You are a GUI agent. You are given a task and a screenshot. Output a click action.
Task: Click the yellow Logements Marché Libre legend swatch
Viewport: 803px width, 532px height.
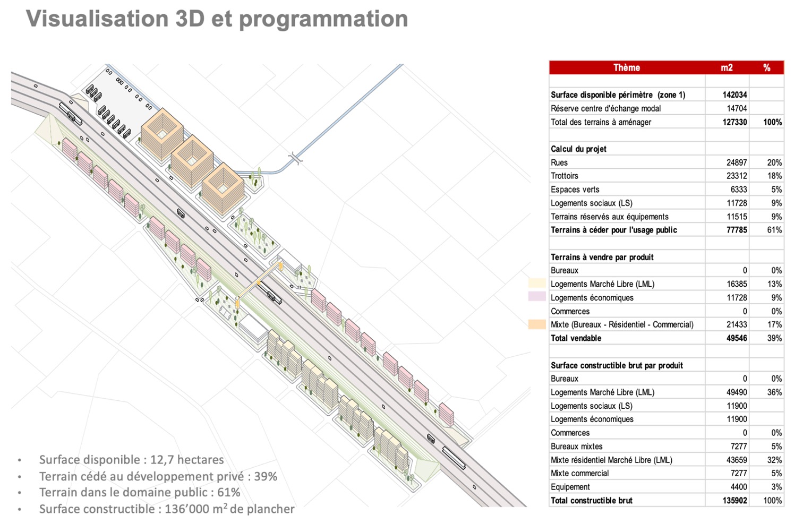537,284
